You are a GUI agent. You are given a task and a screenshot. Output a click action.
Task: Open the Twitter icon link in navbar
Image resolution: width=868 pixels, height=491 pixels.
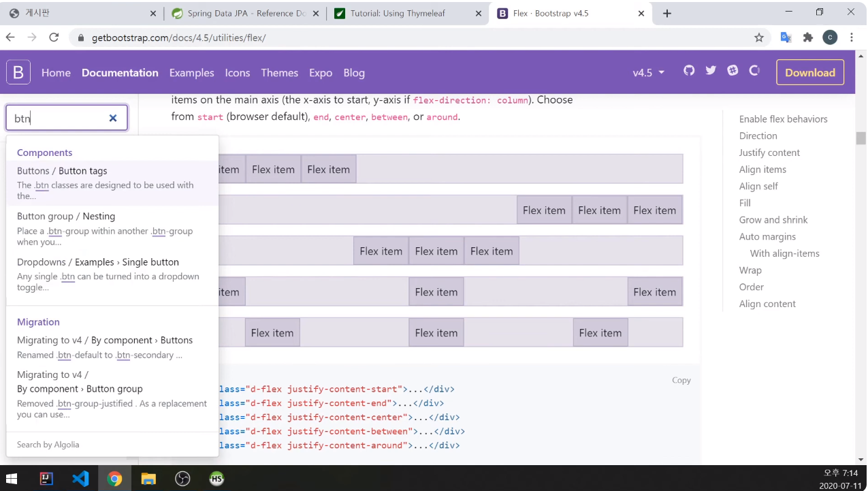pos(711,70)
